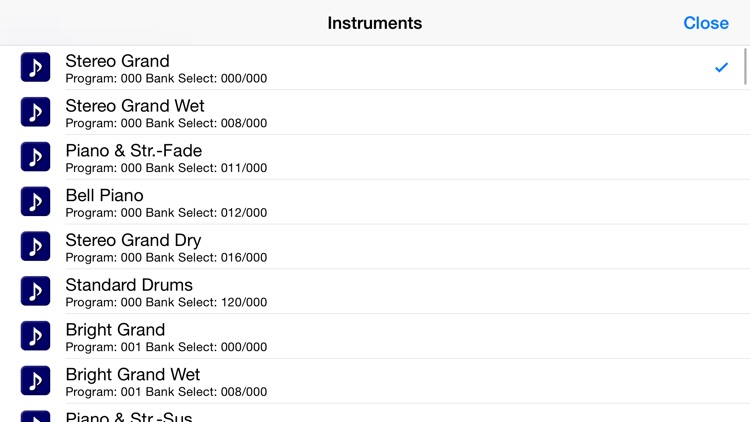Click the Stereo Grand Dry note icon
This screenshot has width=750, height=422.
[35, 246]
